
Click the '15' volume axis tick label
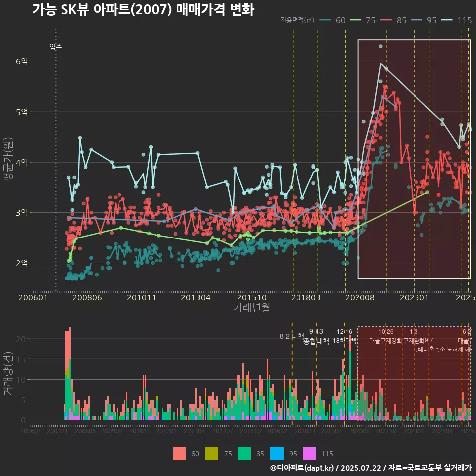(x=21, y=359)
